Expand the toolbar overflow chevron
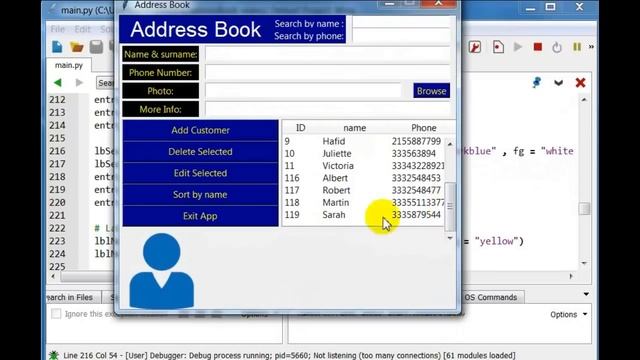This screenshot has width=640, height=360. tap(591, 47)
